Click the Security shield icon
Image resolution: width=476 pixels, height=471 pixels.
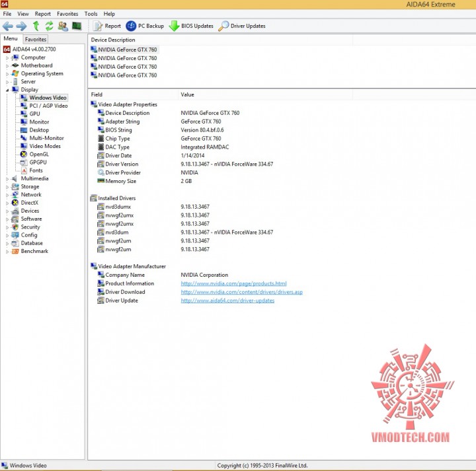15,227
